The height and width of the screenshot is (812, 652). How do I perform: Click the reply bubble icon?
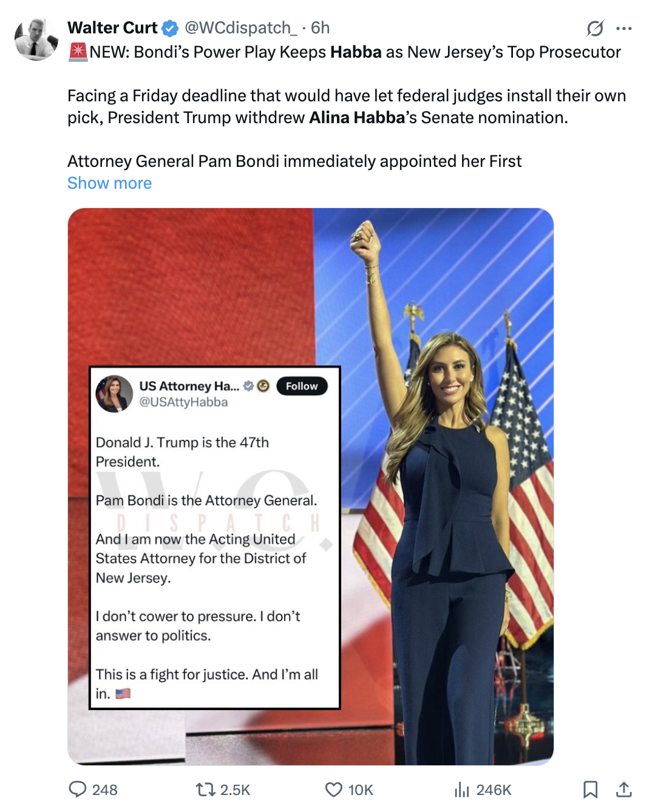(77, 789)
